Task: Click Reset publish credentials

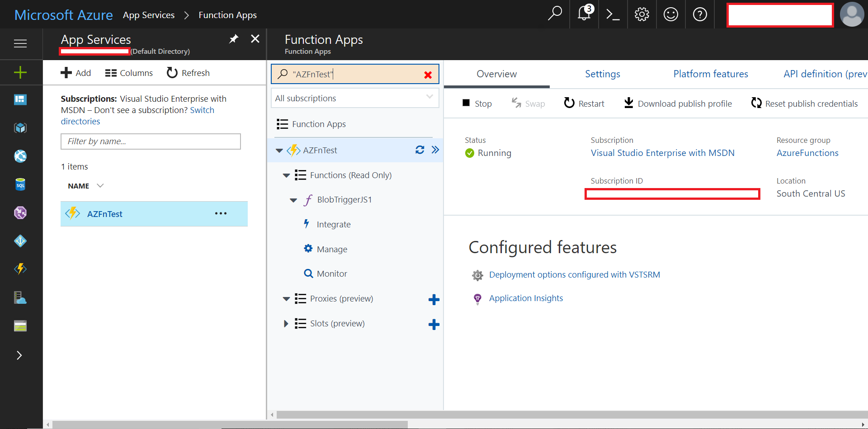Action: tap(804, 104)
